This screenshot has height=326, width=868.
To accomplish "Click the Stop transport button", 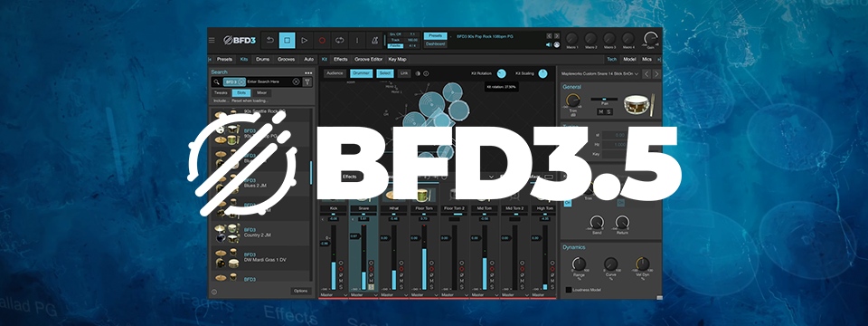I will pos(287,40).
